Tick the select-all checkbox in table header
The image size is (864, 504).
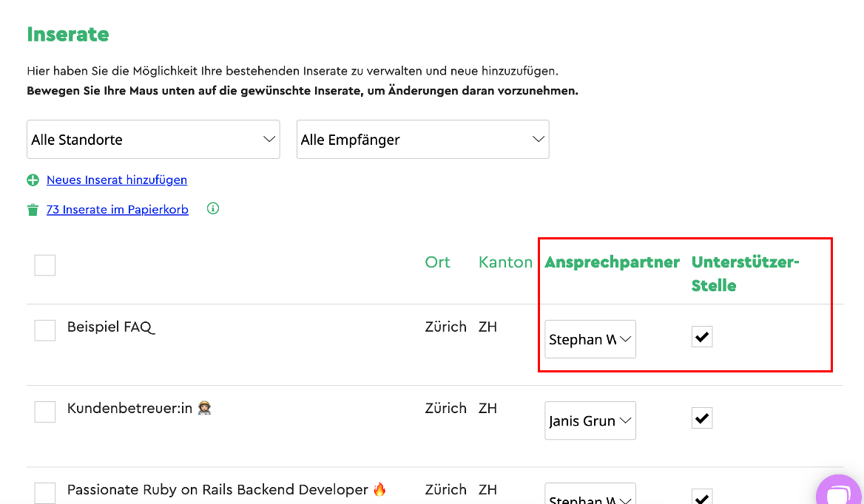tap(44, 265)
